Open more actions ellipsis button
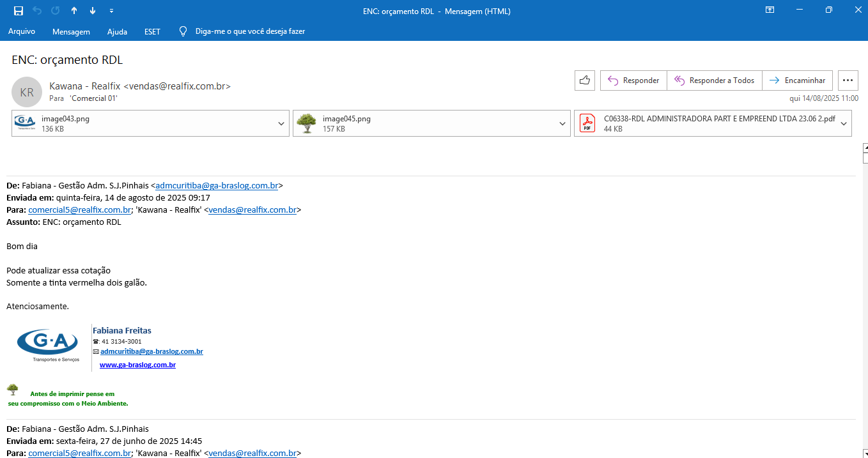Viewport: 868px width, 458px height. point(848,80)
